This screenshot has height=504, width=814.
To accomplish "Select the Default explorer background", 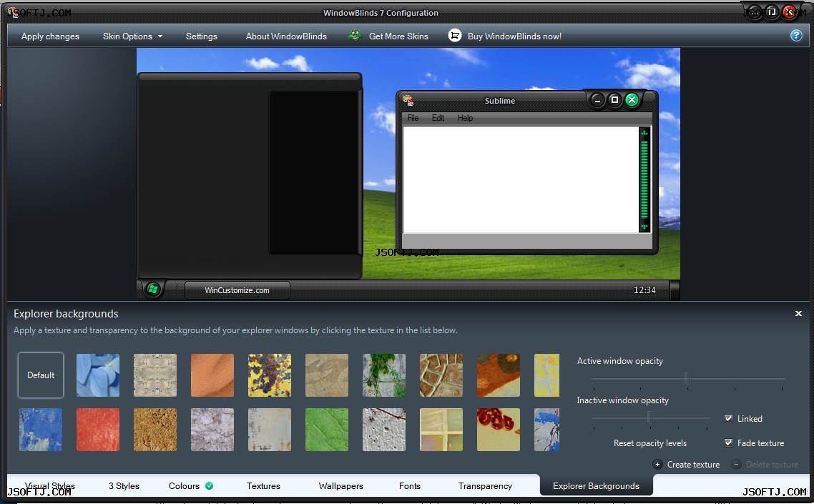I will click(x=41, y=375).
